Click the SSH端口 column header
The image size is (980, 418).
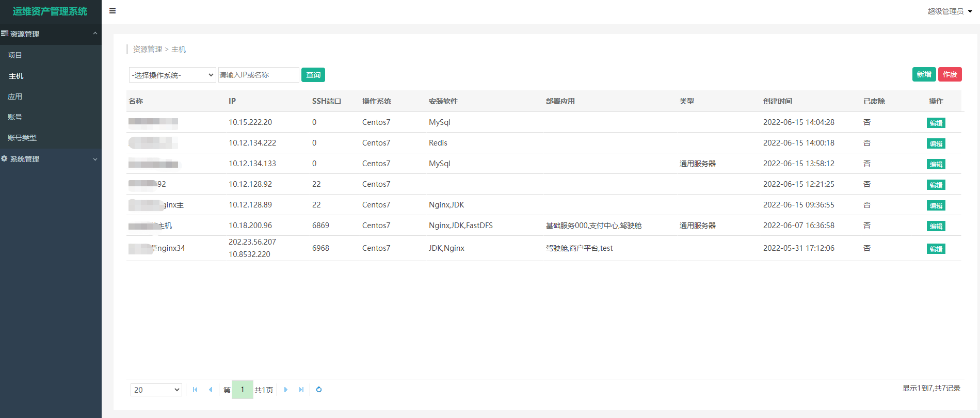327,101
